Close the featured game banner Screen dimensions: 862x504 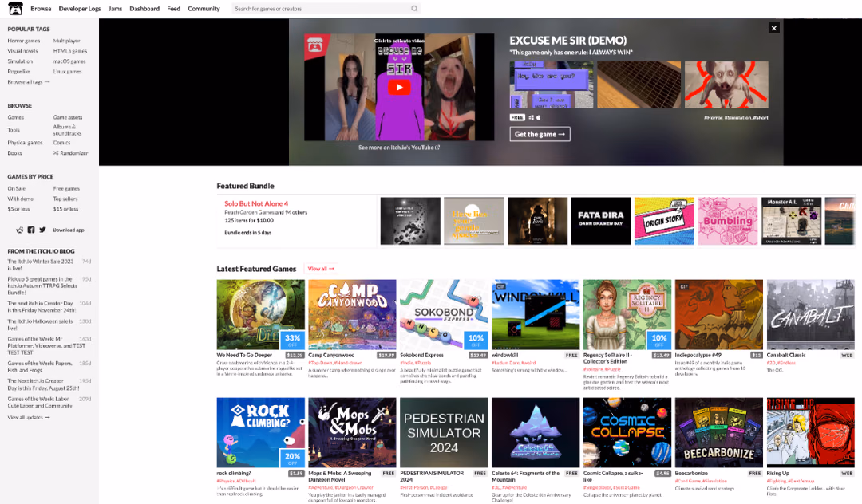click(x=773, y=28)
